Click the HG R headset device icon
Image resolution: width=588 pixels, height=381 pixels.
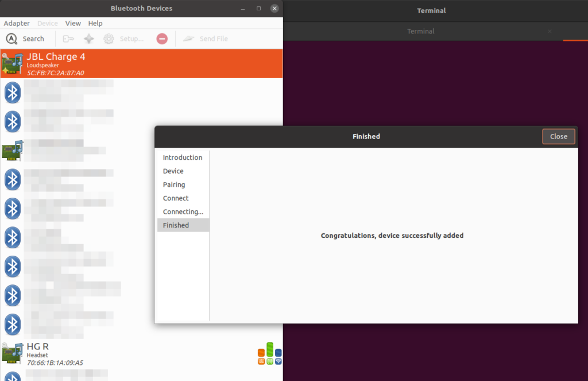point(13,353)
